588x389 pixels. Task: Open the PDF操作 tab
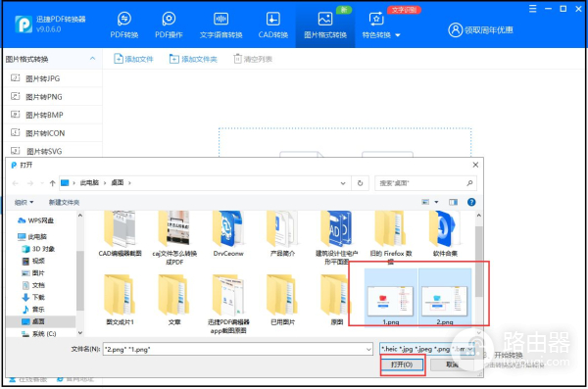point(169,24)
